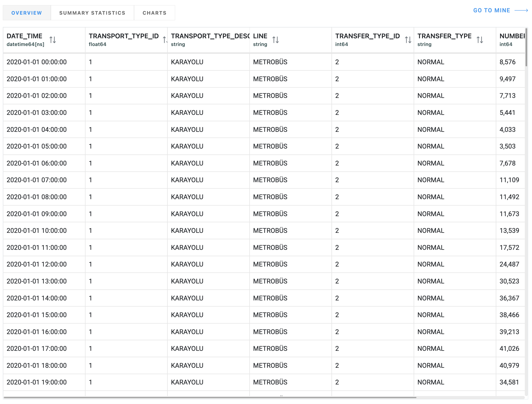Click passenger count 41,026 cell
This screenshot has width=532, height=404.
pos(509,348)
